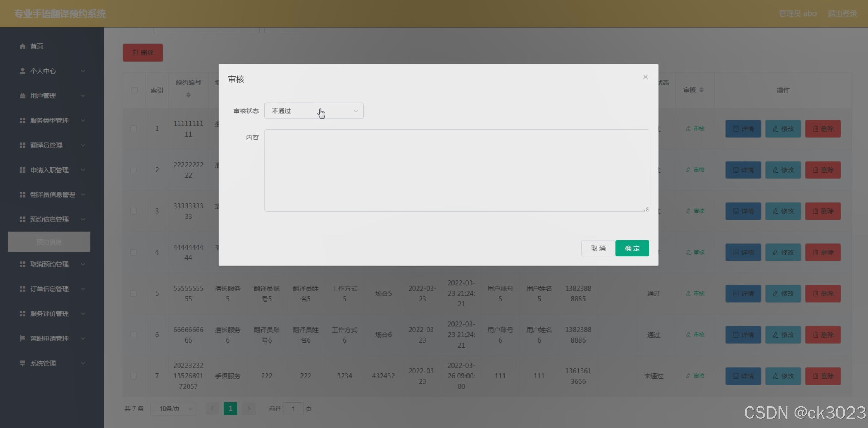Open the 10条/页 page size dropdown
The height and width of the screenshot is (428, 868).
(x=173, y=409)
